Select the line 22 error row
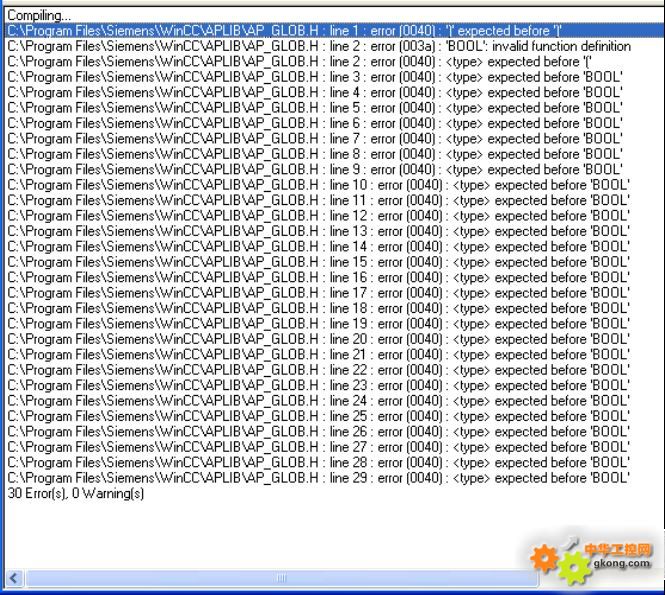665x595 pixels. click(319, 370)
